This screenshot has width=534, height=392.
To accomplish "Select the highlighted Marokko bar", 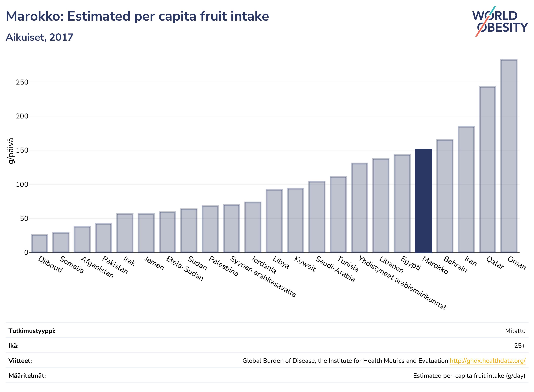I will pos(424,201).
